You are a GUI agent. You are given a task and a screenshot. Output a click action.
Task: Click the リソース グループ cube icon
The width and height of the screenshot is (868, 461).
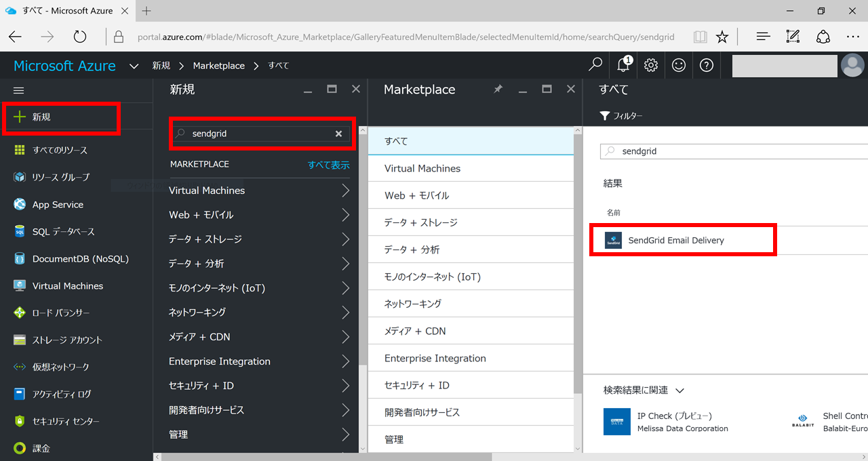point(20,177)
